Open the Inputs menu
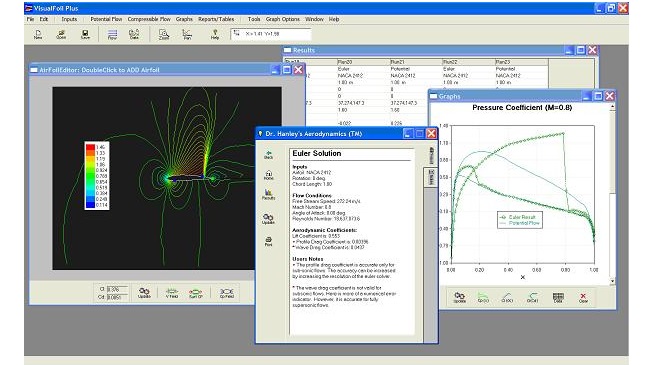This screenshot has width=645, height=365. [69, 19]
